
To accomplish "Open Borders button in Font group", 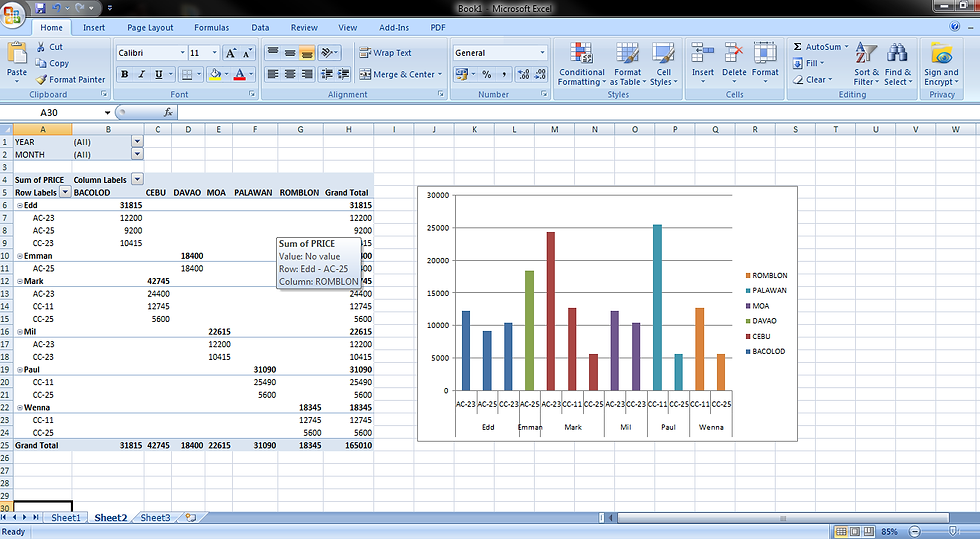I will pyautogui.click(x=187, y=74).
